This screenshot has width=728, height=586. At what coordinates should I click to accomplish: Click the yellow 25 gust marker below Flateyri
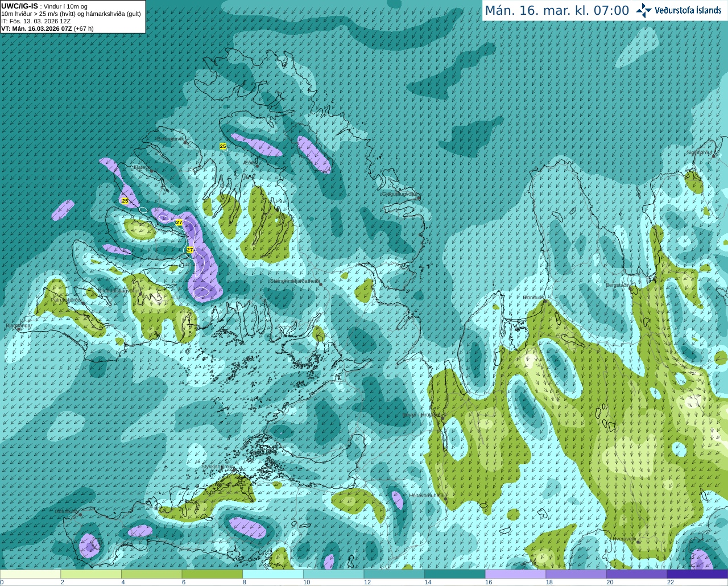point(125,201)
